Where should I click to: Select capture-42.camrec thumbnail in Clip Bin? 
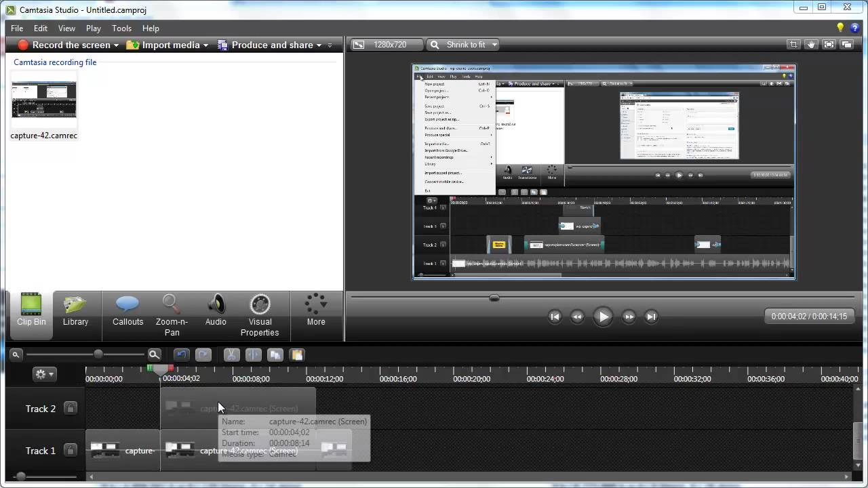[44, 100]
